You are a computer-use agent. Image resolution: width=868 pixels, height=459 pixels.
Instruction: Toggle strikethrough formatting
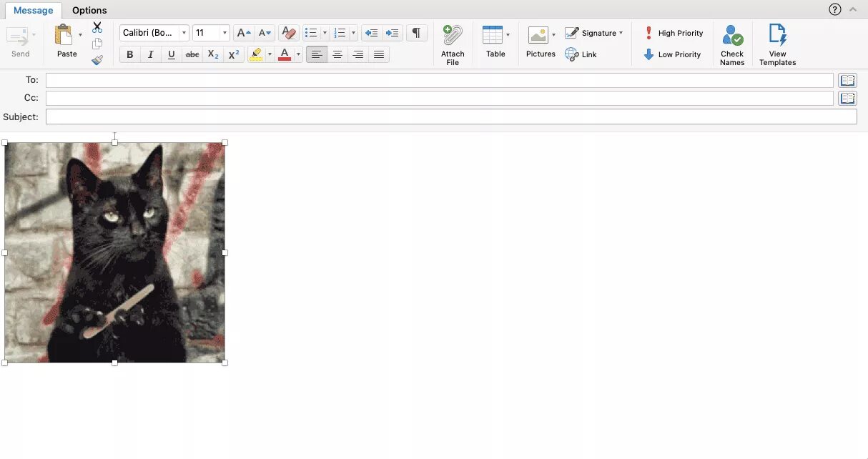192,54
